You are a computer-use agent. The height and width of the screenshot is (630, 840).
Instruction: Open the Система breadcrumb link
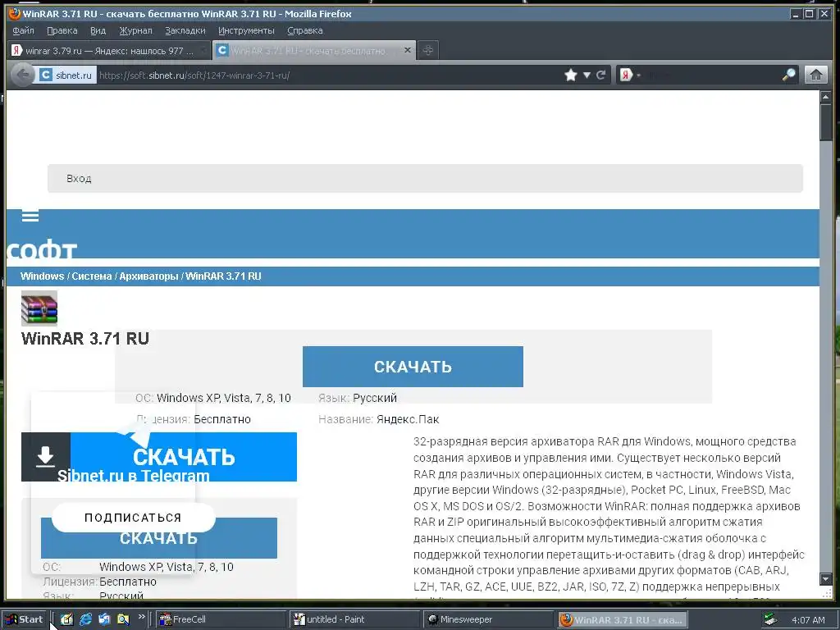92,276
